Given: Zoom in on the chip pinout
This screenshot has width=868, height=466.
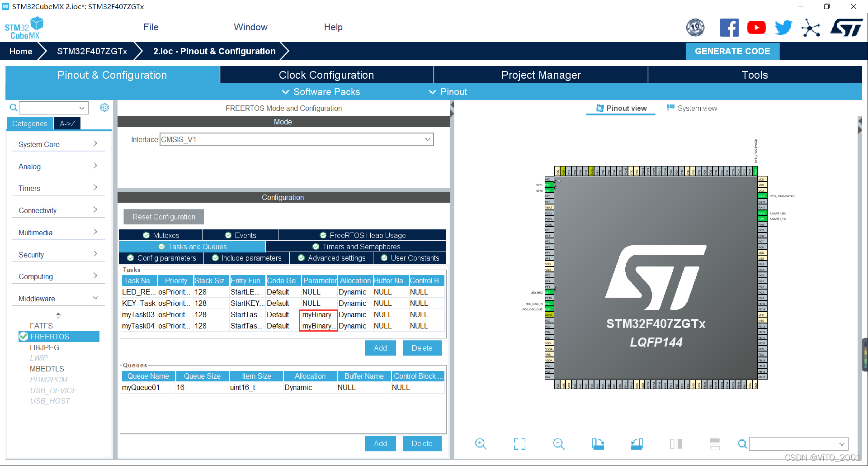Looking at the screenshot, I should click(481, 444).
